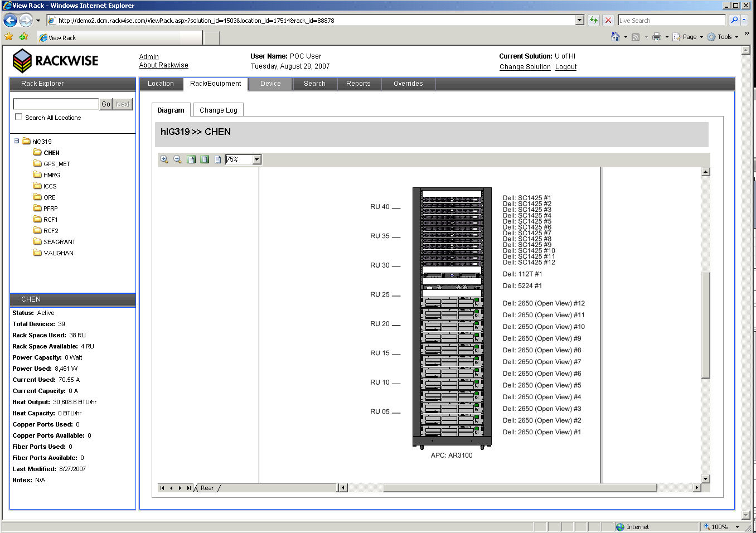This screenshot has height=533, width=756.
Task: Click the plain white page icon beside zoom box
Action: pos(218,159)
